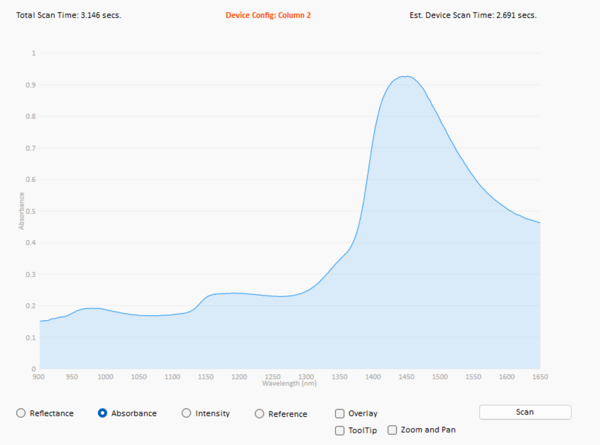Click the 0.5 tick on the Y axis
Image resolution: width=600 pixels, height=445 pixels.
click(x=30, y=210)
